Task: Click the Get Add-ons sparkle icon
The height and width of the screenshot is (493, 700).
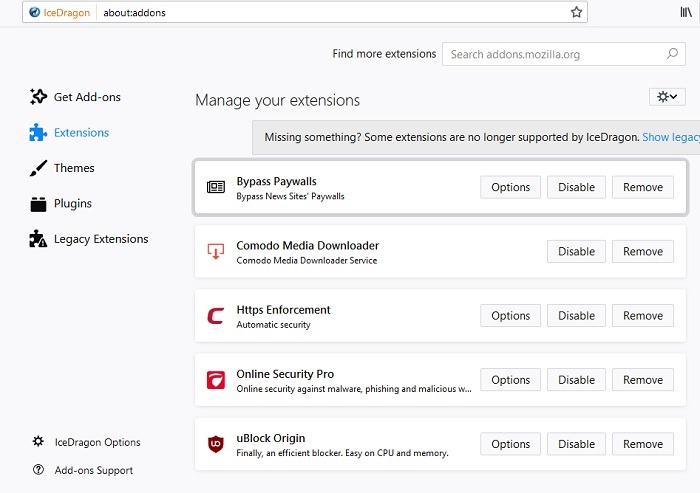Action: pos(38,96)
